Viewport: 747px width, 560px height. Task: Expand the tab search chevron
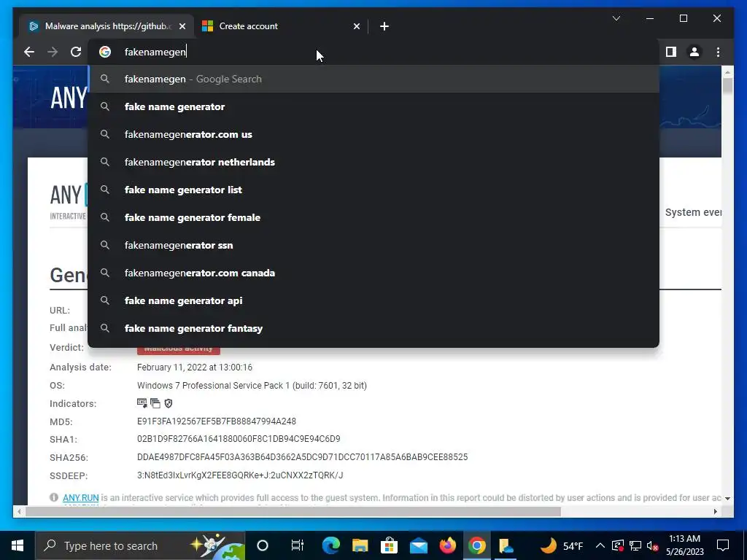(616, 18)
